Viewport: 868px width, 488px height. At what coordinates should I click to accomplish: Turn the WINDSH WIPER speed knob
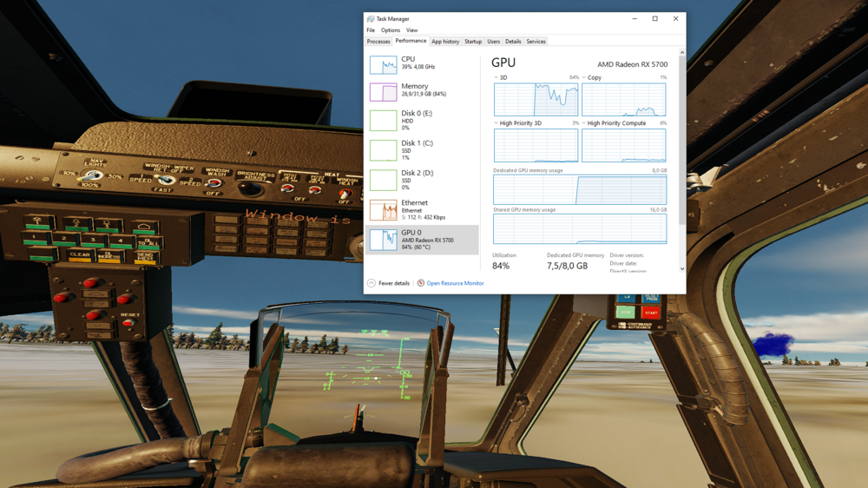click(x=164, y=180)
